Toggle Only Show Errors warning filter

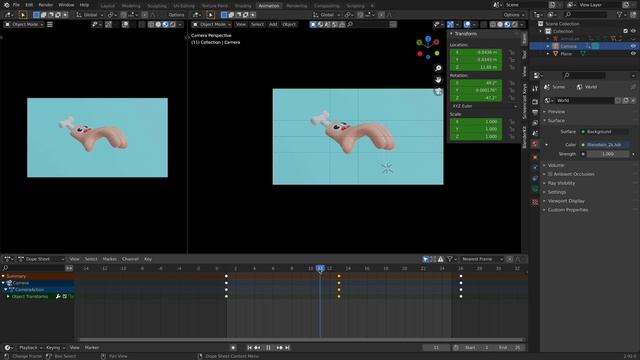point(440,259)
